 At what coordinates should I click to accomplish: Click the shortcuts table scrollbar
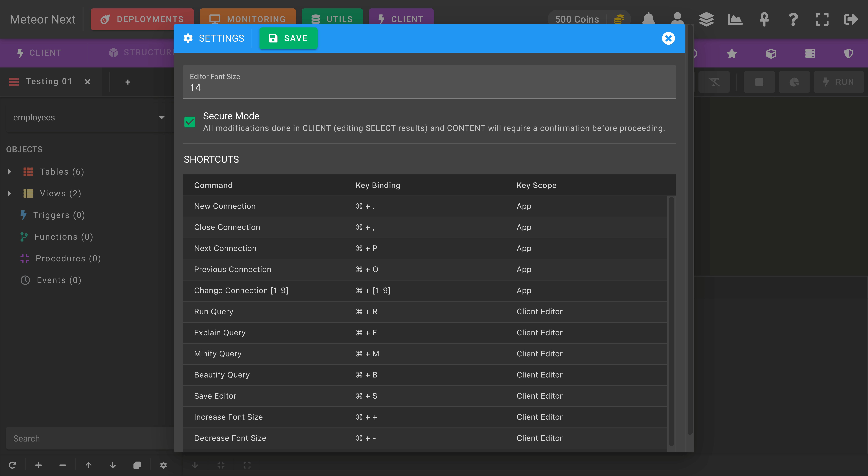pyautogui.click(x=671, y=321)
